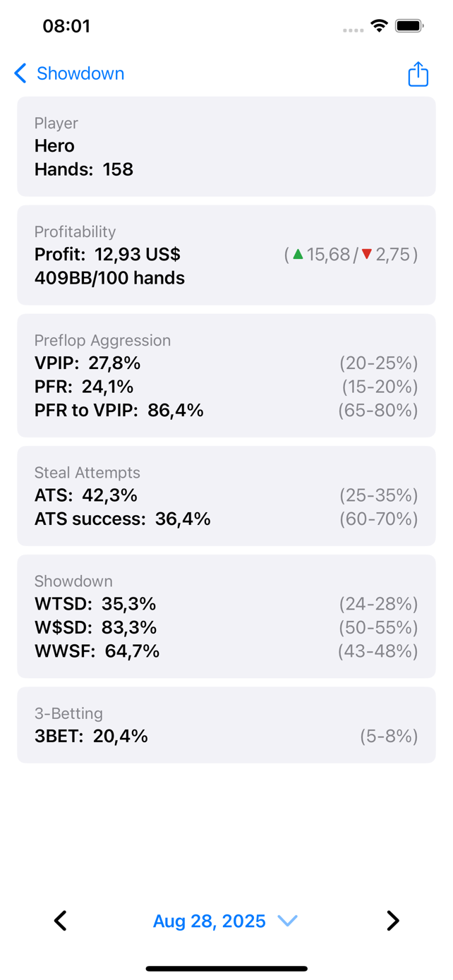Tap the PFR to VPIP 86,4% row
Viewport: 453px width, 980px height.
click(x=119, y=411)
